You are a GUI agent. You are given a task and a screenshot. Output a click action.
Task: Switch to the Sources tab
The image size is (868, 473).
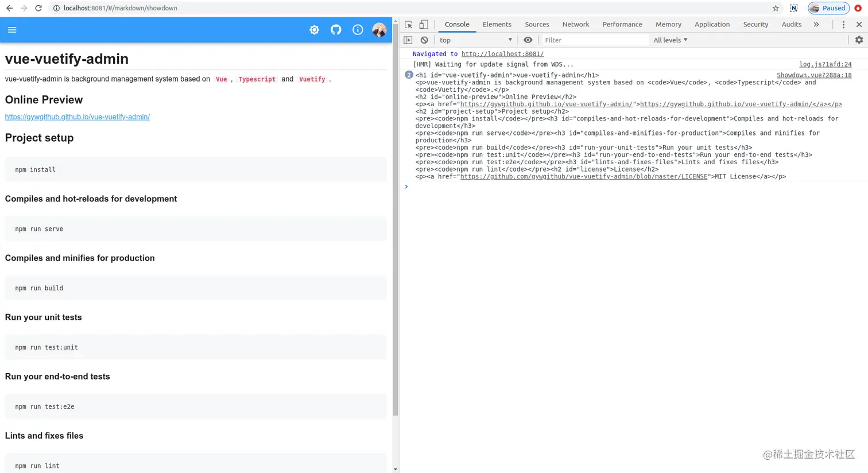click(537, 25)
